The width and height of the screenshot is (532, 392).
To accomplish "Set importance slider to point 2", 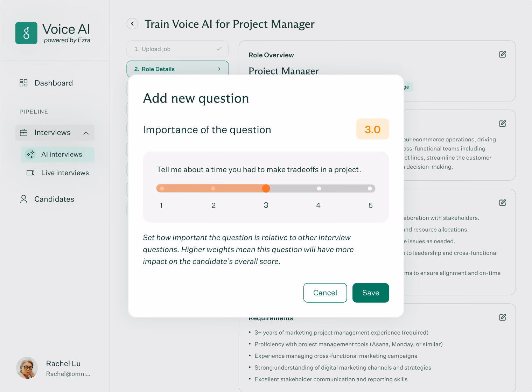I will click(213, 189).
